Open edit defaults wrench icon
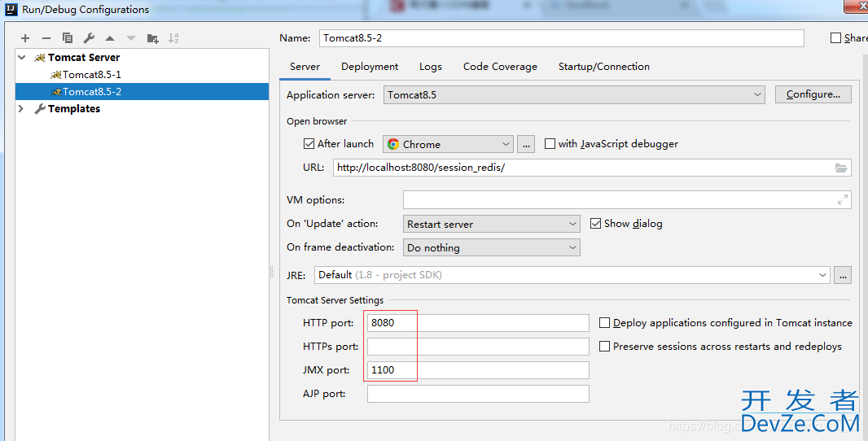This screenshot has height=441, width=868. coord(89,38)
